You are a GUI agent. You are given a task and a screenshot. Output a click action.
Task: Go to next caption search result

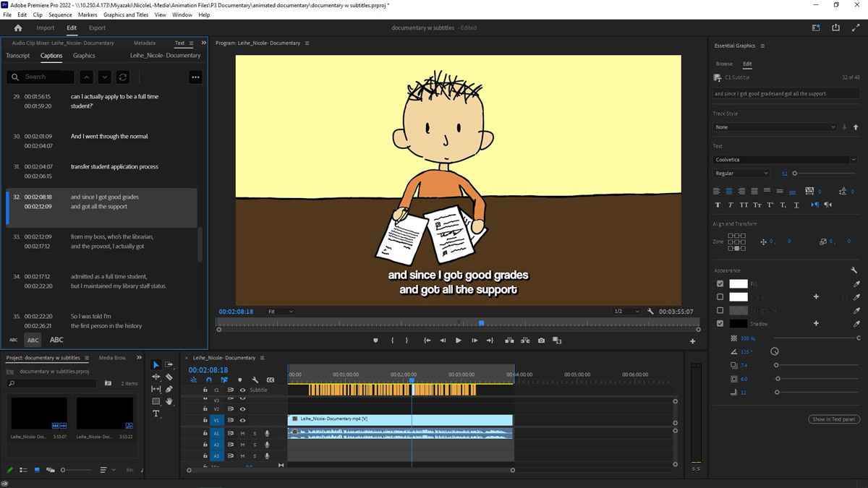pyautogui.click(x=105, y=77)
